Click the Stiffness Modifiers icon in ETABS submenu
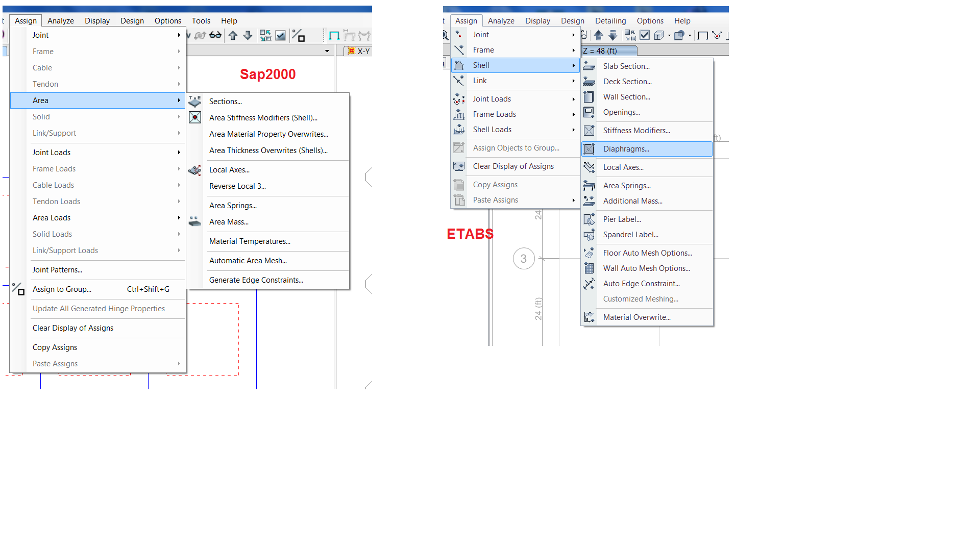 tap(589, 131)
